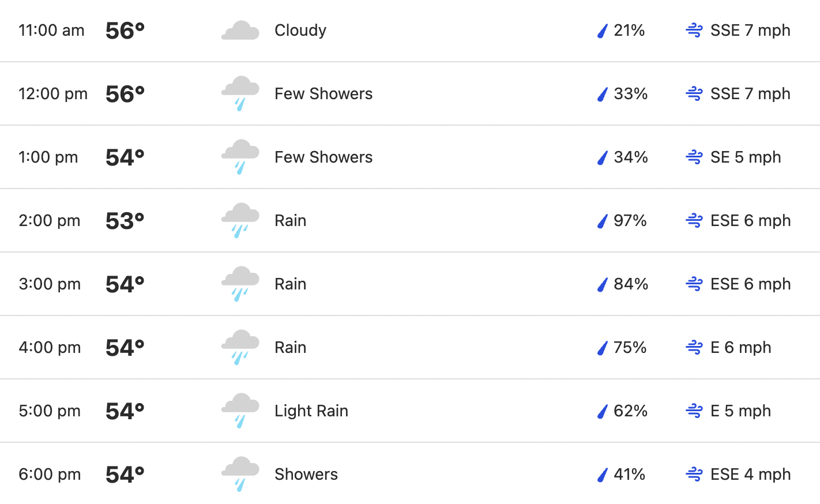Viewport: 820px width, 504px height.
Task: Click the raindrop icon beside 97%
Action: [x=603, y=221]
